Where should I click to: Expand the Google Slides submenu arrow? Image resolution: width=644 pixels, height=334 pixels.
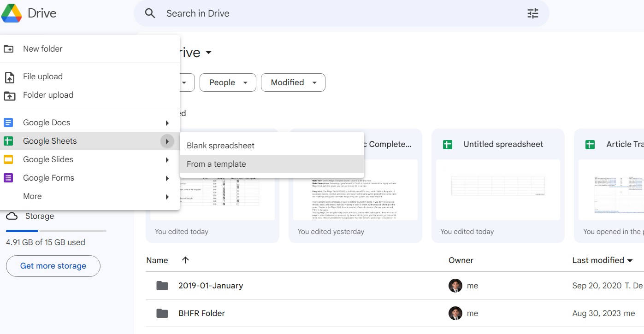pos(167,160)
